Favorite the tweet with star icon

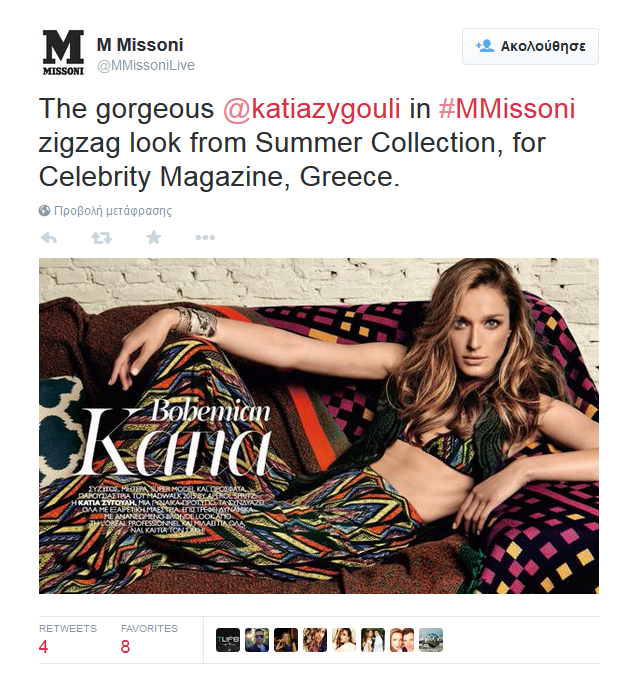pyautogui.click(x=154, y=237)
